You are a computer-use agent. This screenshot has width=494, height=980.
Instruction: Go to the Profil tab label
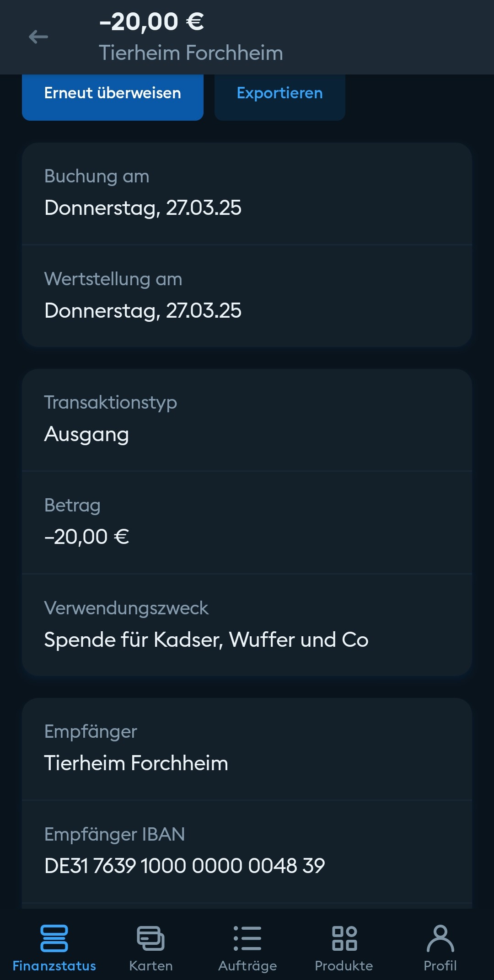pos(440,966)
